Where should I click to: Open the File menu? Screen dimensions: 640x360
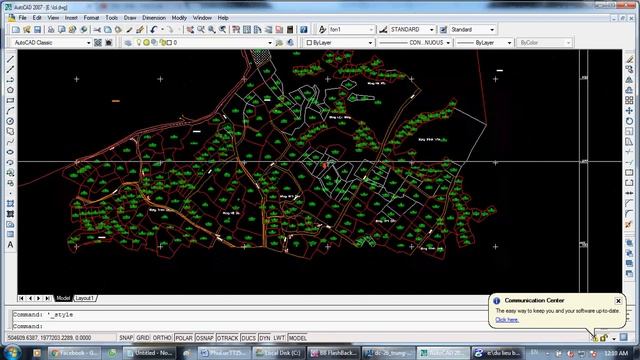coord(22,18)
